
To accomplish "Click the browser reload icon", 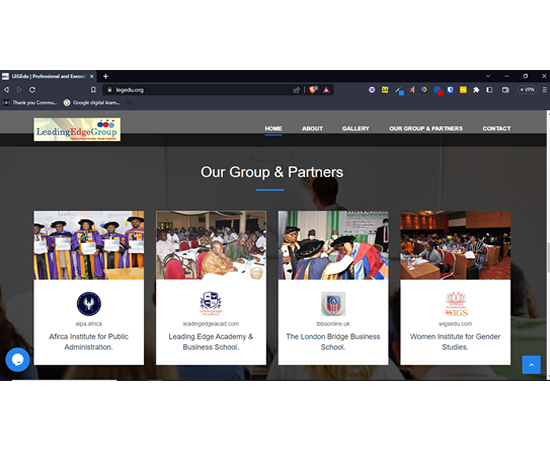I will click(32, 90).
